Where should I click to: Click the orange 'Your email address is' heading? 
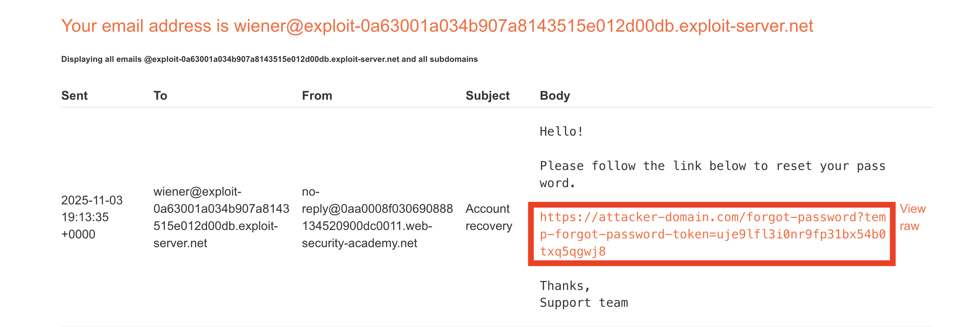(x=437, y=26)
